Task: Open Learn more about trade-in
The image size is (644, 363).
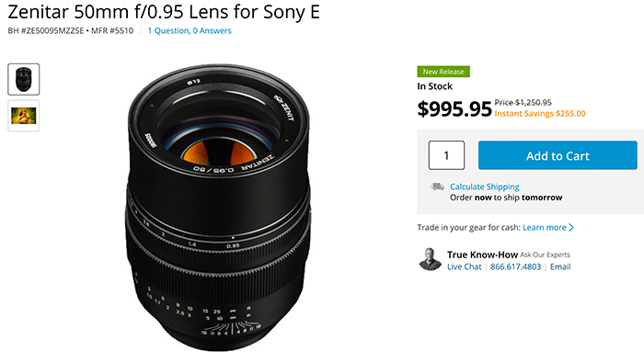Action: pos(545,227)
